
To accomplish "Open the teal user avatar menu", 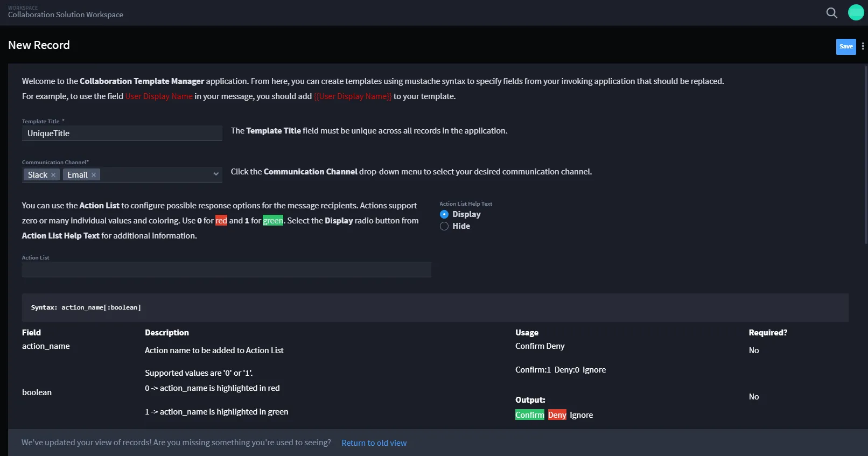I will (x=856, y=12).
